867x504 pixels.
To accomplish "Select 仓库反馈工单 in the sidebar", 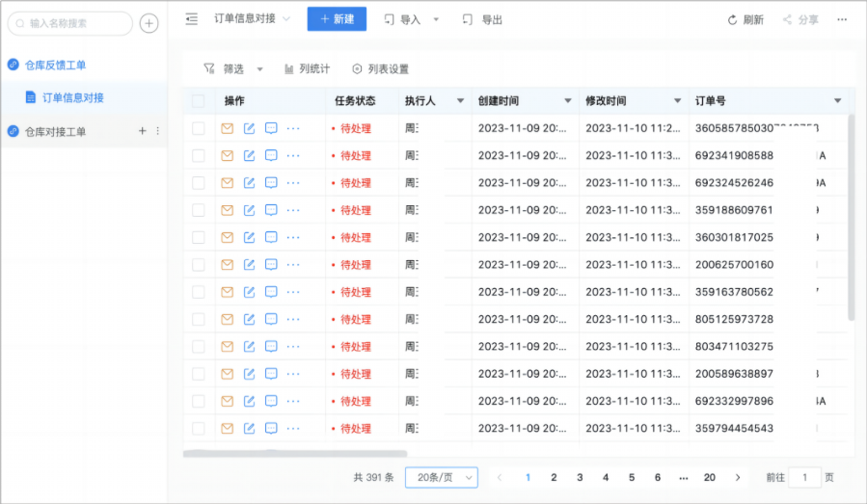I will (x=55, y=66).
